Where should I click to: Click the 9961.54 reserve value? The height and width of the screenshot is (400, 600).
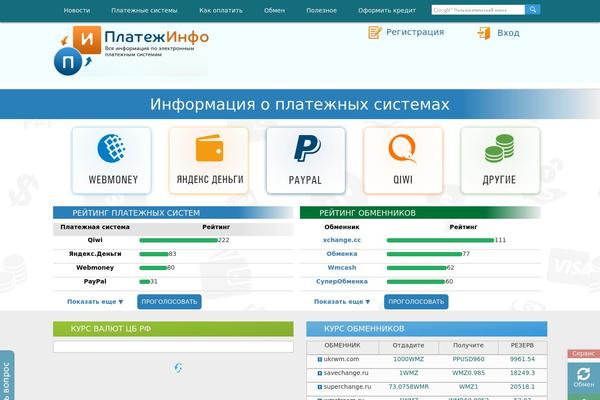coord(522,359)
